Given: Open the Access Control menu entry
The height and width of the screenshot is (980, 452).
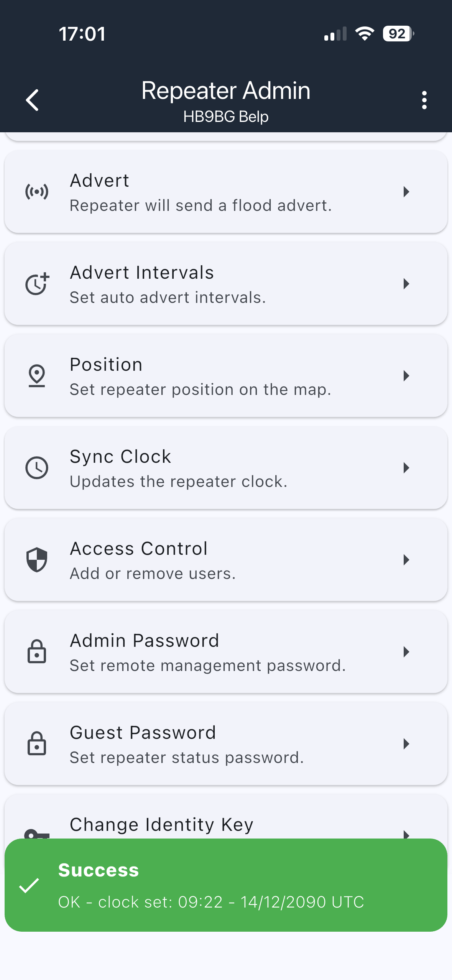Looking at the screenshot, I should [x=225, y=560].
